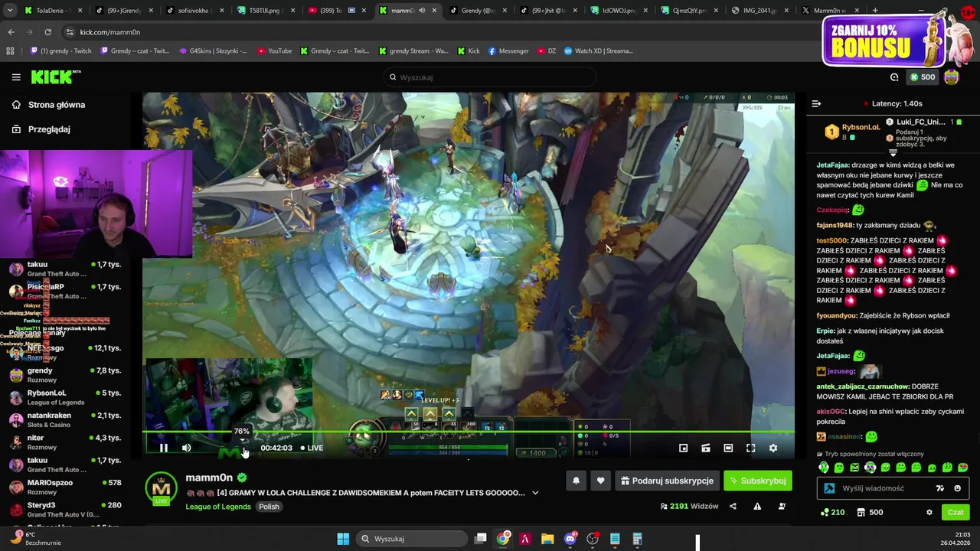
Task: Open the shop icon showing 500
Action: (870, 512)
